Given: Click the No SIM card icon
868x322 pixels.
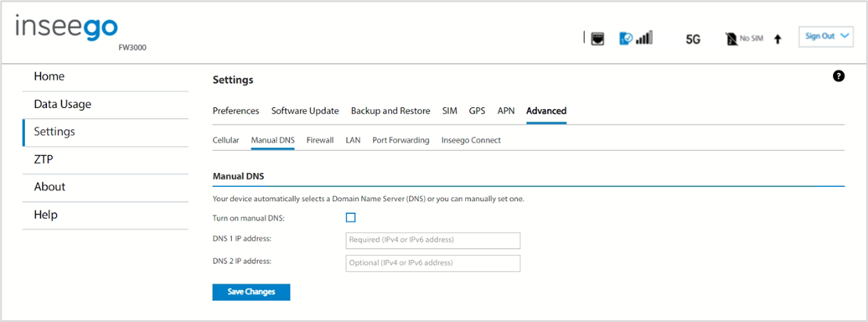Looking at the screenshot, I should [731, 39].
